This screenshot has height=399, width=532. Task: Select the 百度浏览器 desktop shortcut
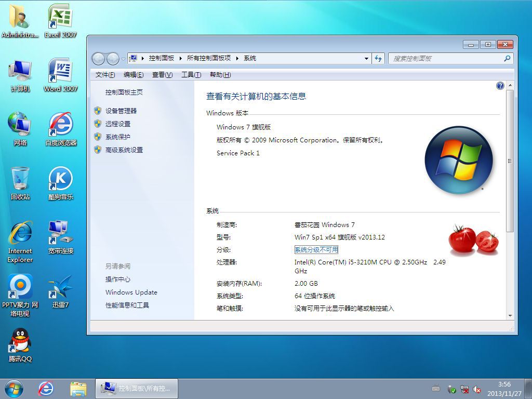tap(61, 129)
